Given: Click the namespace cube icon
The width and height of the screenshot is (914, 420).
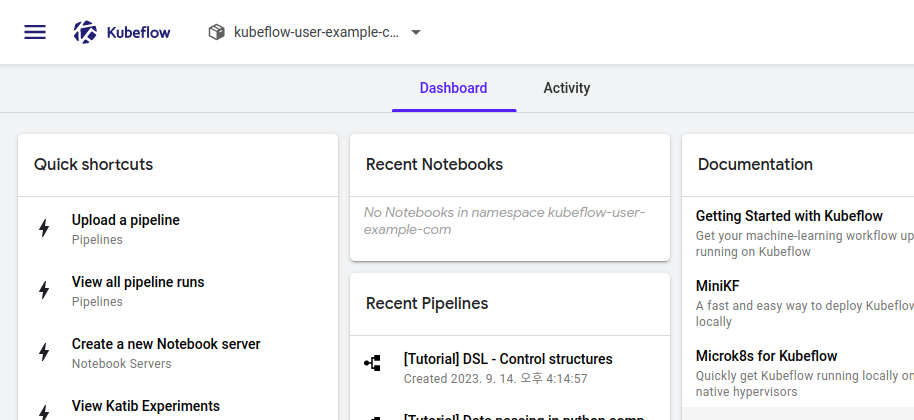Looking at the screenshot, I should [216, 32].
